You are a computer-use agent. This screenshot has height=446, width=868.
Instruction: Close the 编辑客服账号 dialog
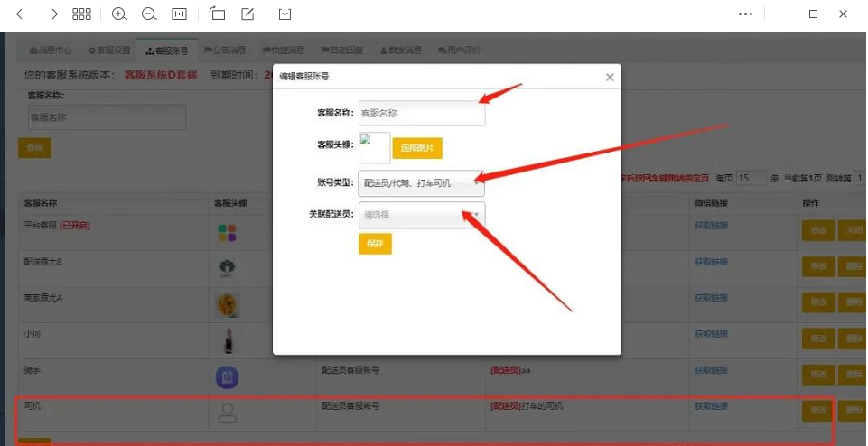pyautogui.click(x=610, y=78)
